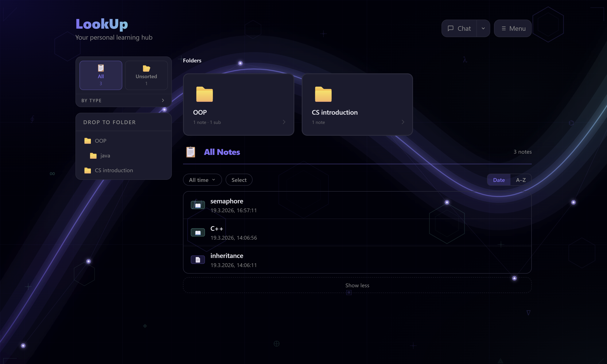The height and width of the screenshot is (364, 607).
Task: Click the All Notes clipboard header icon
Action: (191, 152)
